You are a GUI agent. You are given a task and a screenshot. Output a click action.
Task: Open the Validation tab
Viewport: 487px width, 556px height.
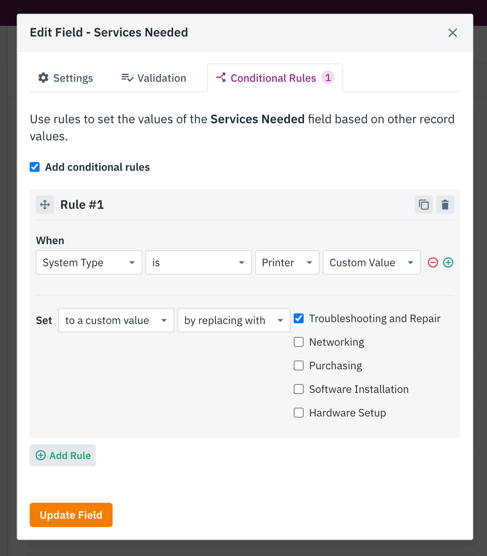click(x=154, y=78)
